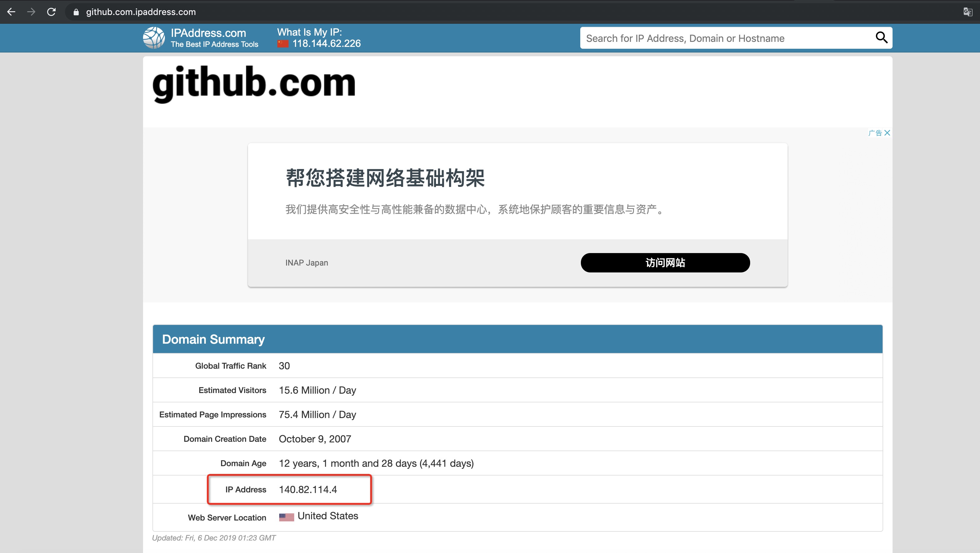Click the 访问网站 ad button

coord(665,263)
